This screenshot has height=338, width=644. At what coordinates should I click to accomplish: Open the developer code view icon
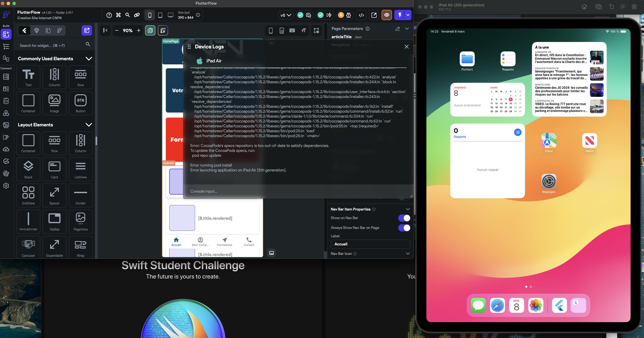click(361, 15)
